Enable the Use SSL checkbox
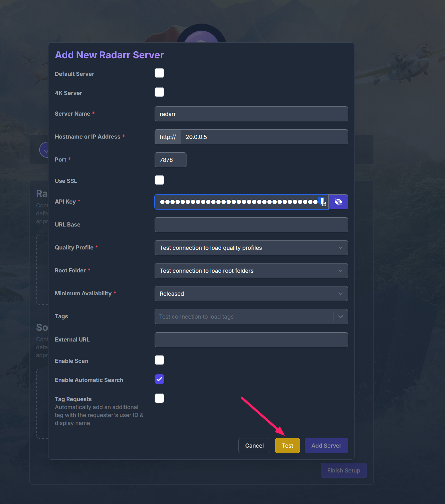This screenshot has height=504, width=445. [x=159, y=180]
